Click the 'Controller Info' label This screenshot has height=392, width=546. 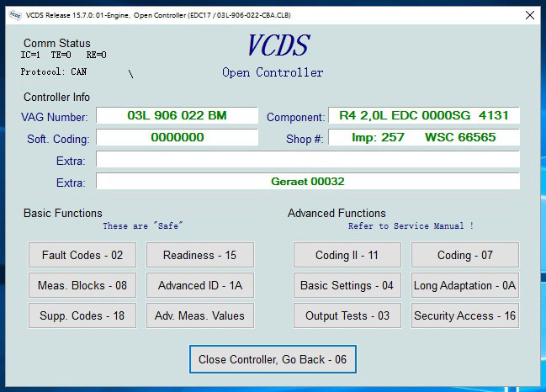56,97
